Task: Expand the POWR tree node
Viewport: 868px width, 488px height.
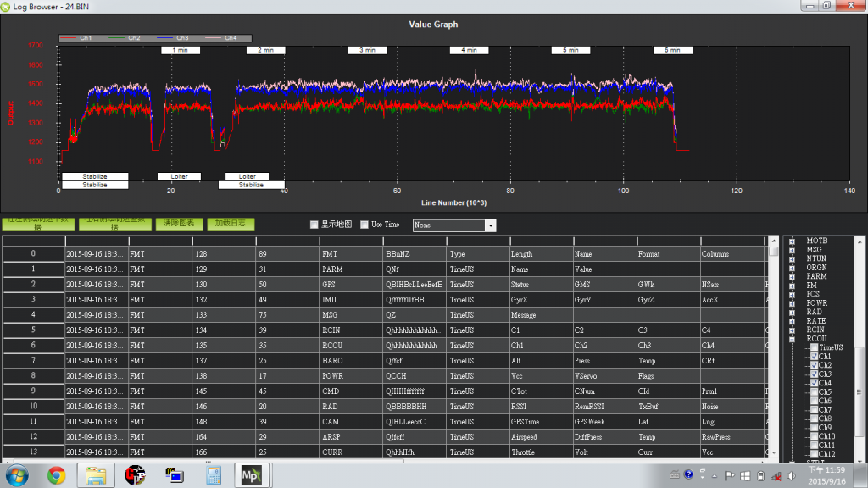Action: 793,303
